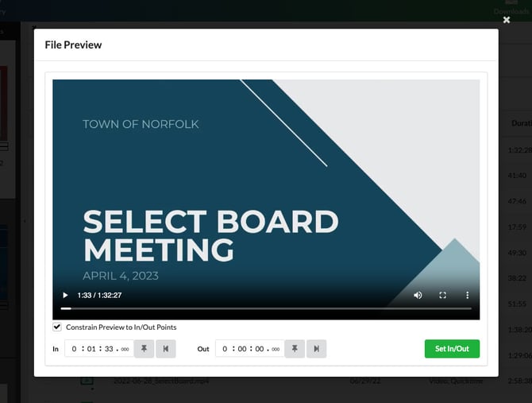Select the Out point seconds field

259,349
